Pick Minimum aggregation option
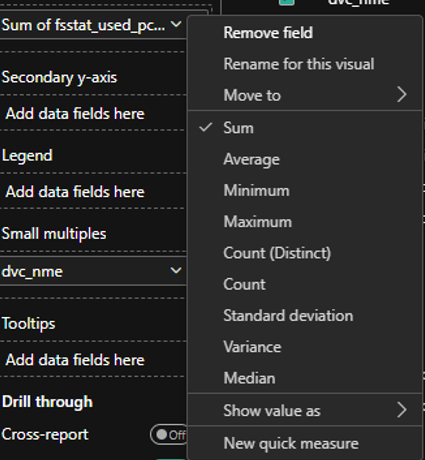Screen dimensions: 425x460 click(256, 191)
